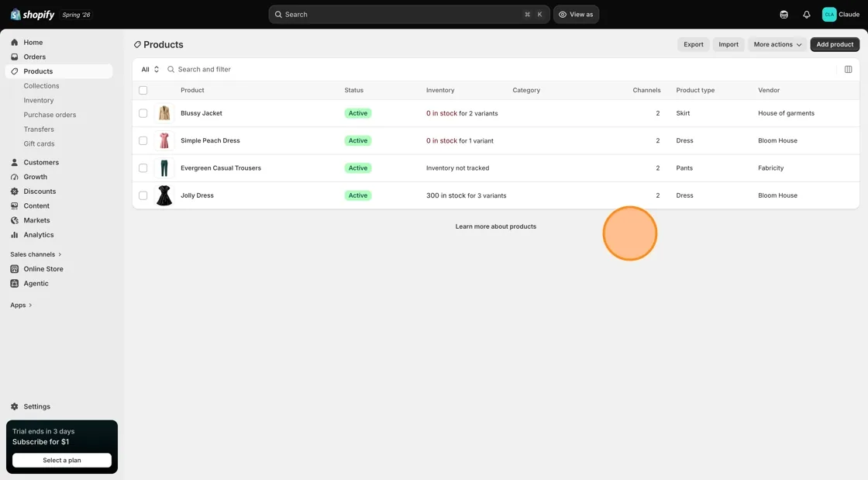This screenshot has height=480, width=868.
Task: Open Purchase orders in the sidebar
Action: (50, 115)
